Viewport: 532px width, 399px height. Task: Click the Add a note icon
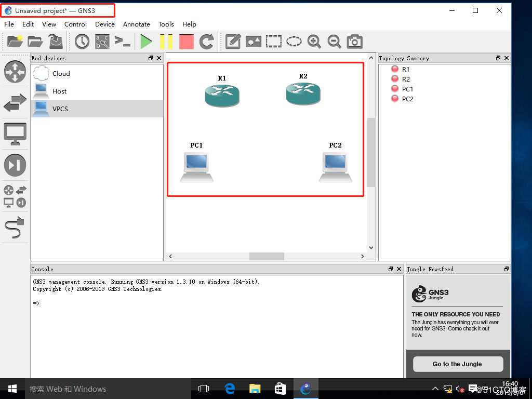click(233, 42)
